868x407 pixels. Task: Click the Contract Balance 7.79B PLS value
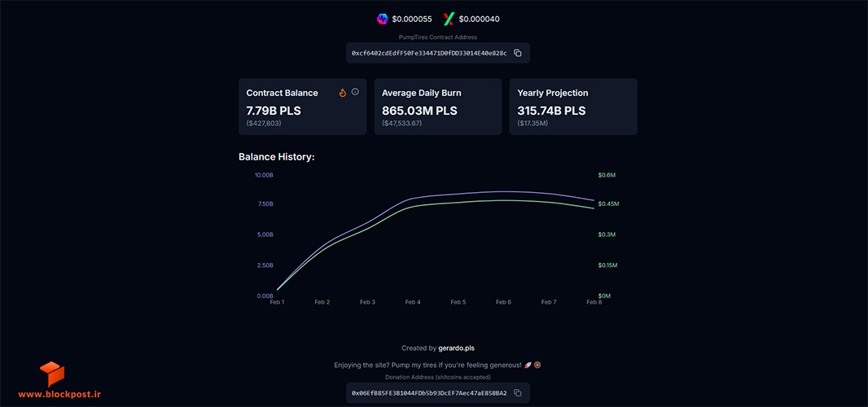point(274,111)
